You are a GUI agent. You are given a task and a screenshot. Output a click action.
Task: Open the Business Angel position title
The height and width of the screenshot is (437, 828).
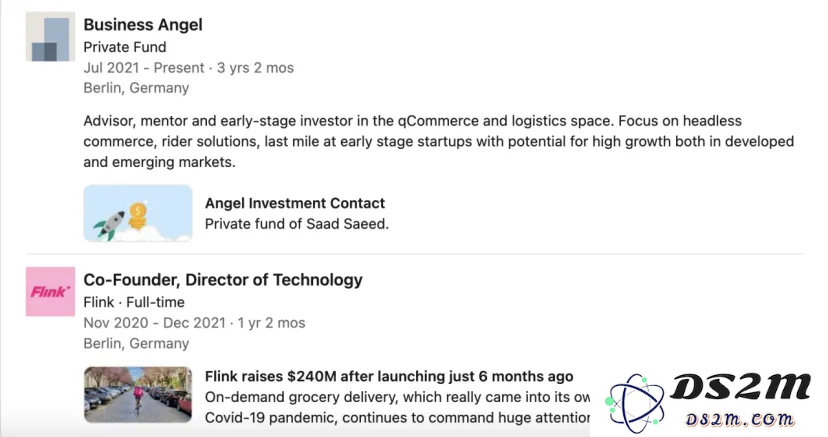(x=143, y=25)
